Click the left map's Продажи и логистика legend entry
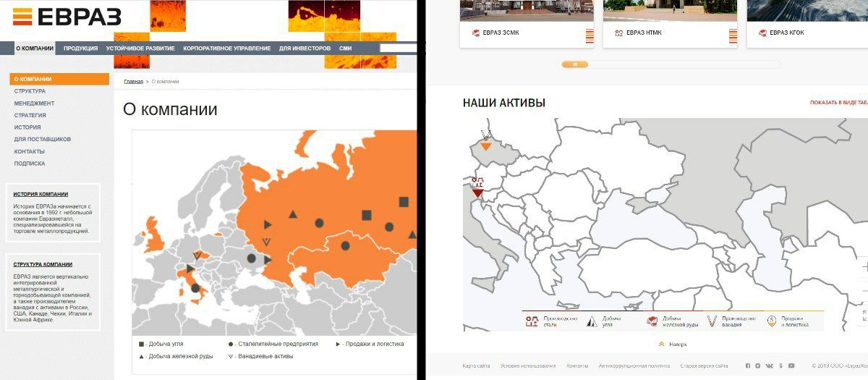The image size is (868, 380). (370, 344)
